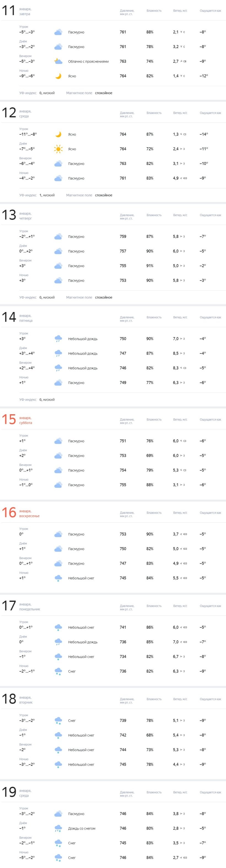Click the partly cloudy icon for January 11 evening
The width and height of the screenshot is (226, 868).
tap(58, 61)
